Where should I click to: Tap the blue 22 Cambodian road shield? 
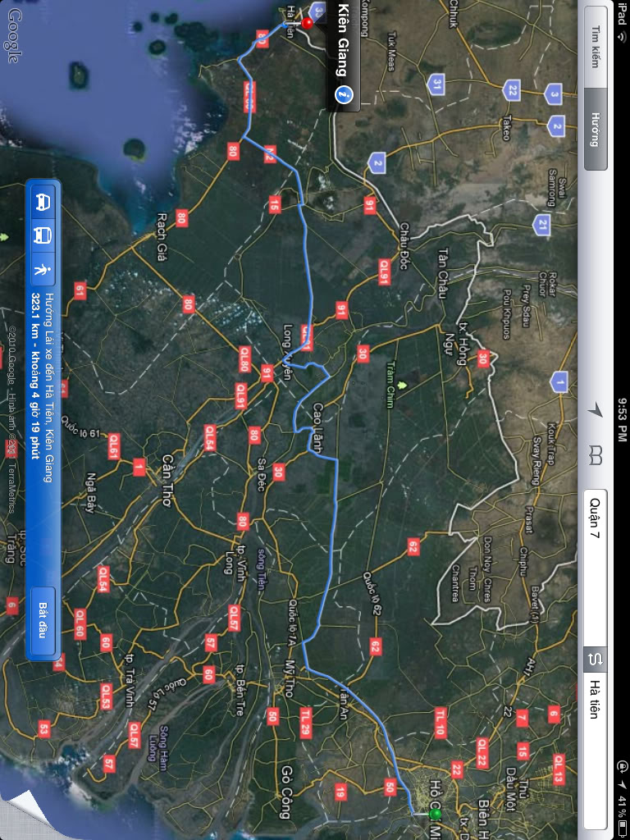pos(512,89)
